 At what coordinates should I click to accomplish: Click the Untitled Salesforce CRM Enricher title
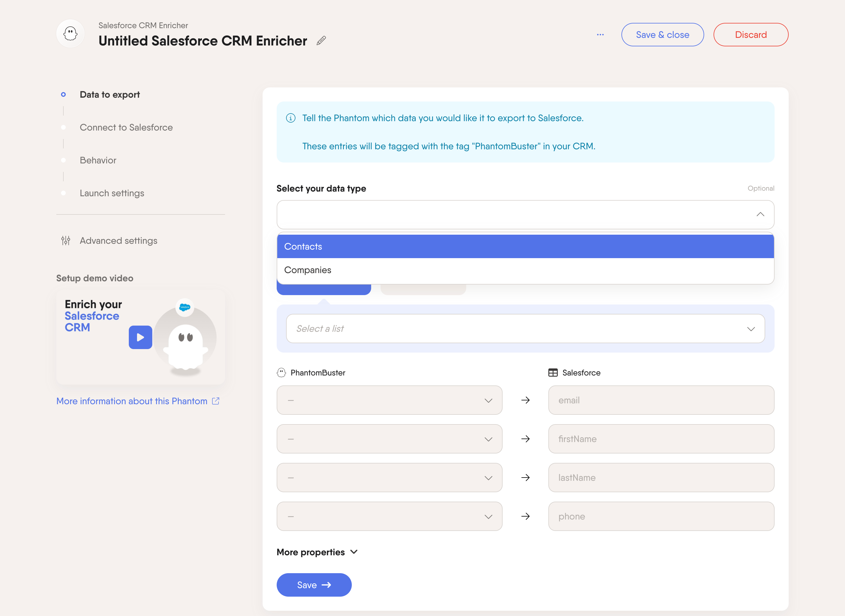pyautogui.click(x=203, y=41)
